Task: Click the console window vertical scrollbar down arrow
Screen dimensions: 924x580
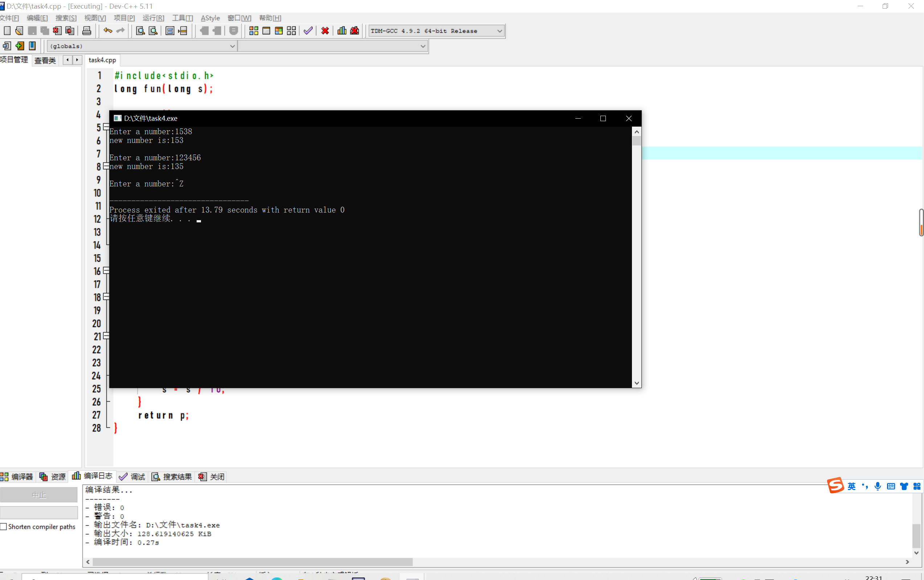Action: click(x=637, y=383)
